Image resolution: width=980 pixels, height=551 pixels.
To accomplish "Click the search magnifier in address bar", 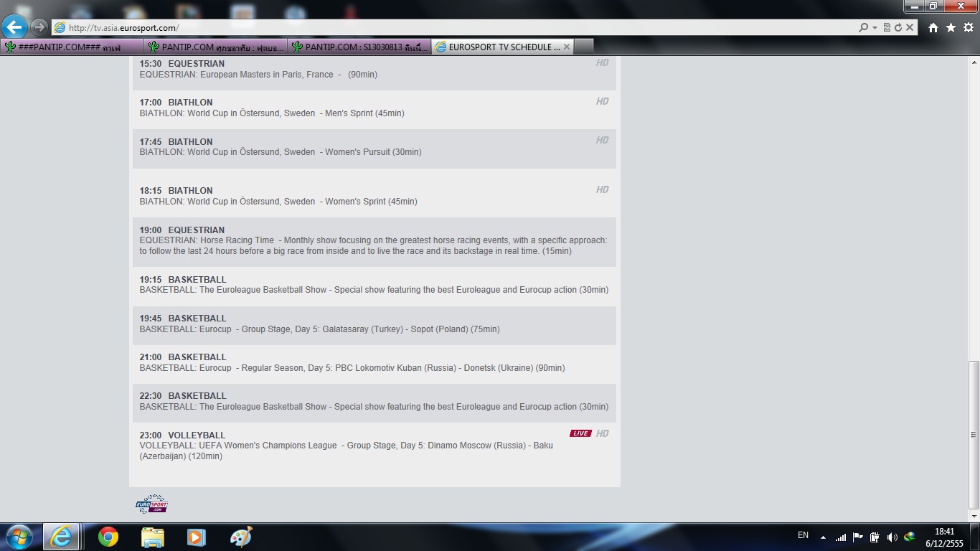I will pos(864,27).
